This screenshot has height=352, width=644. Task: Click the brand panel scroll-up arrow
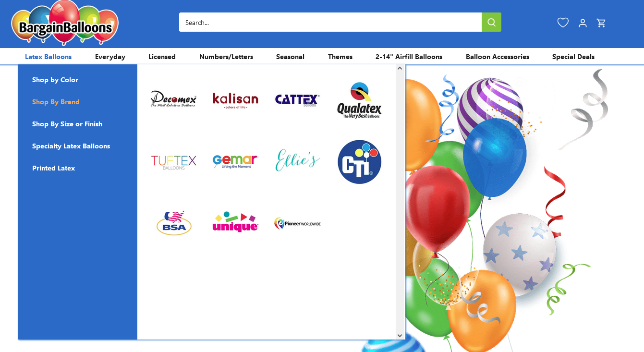click(x=400, y=68)
